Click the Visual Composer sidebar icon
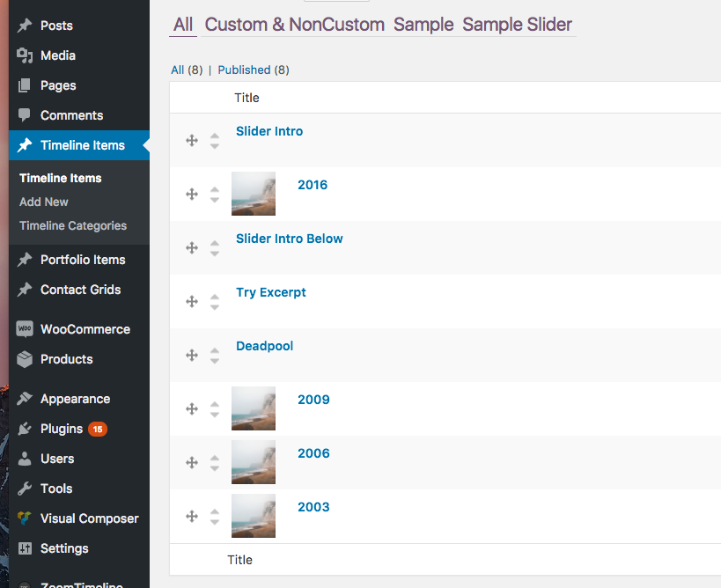This screenshot has height=588, width=721. click(25, 518)
